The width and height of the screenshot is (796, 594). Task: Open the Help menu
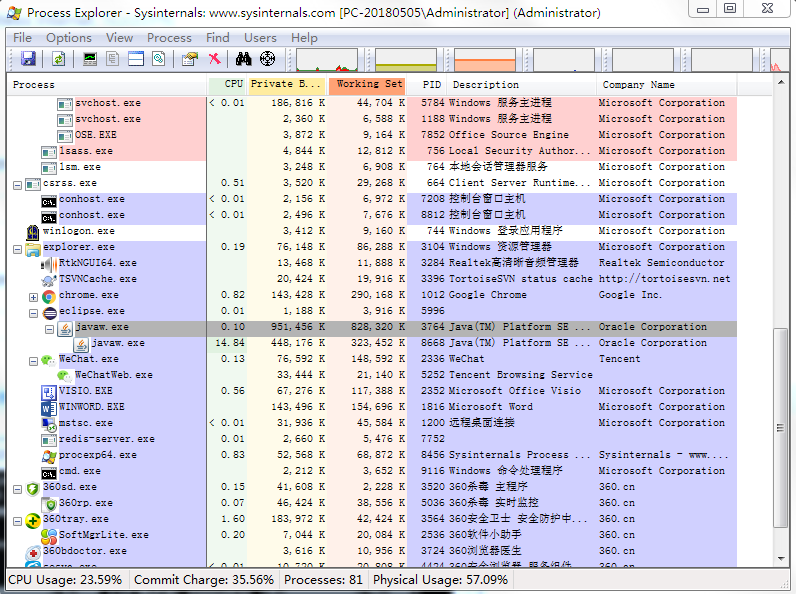(304, 38)
